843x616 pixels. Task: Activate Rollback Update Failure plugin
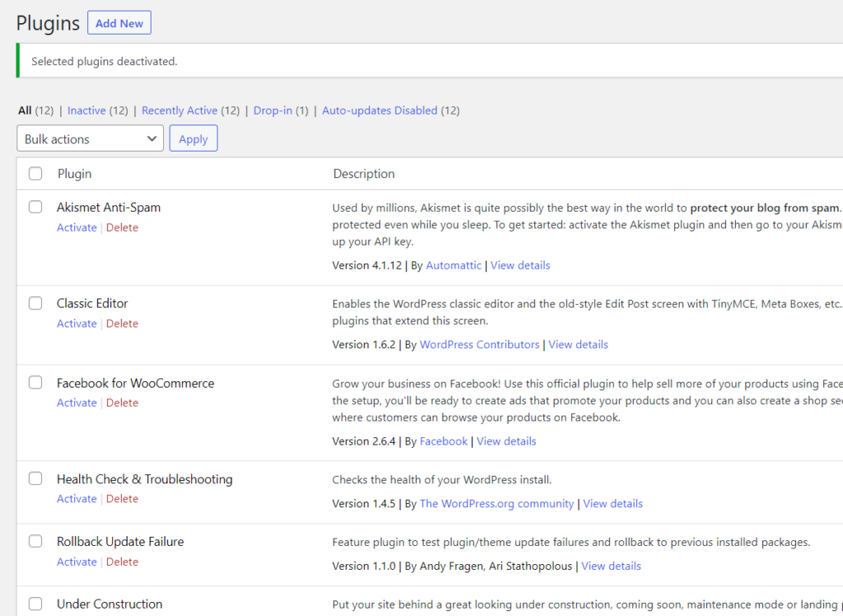tap(77, 562)
